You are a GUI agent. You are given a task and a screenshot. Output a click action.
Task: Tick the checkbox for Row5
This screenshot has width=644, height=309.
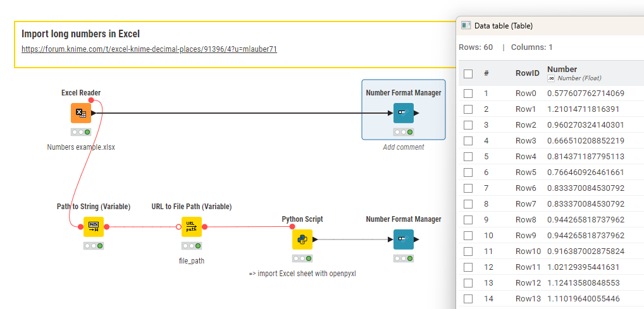tap(468, 173)
